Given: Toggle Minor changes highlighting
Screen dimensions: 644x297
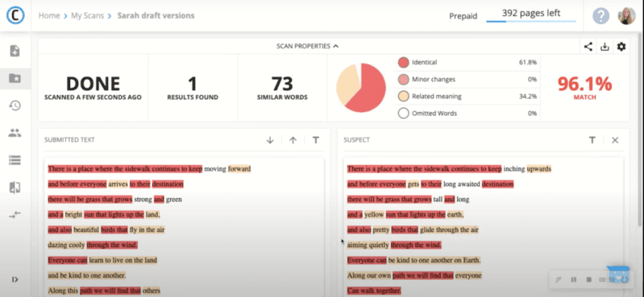Looking at the screenshot, I should 403,80.
